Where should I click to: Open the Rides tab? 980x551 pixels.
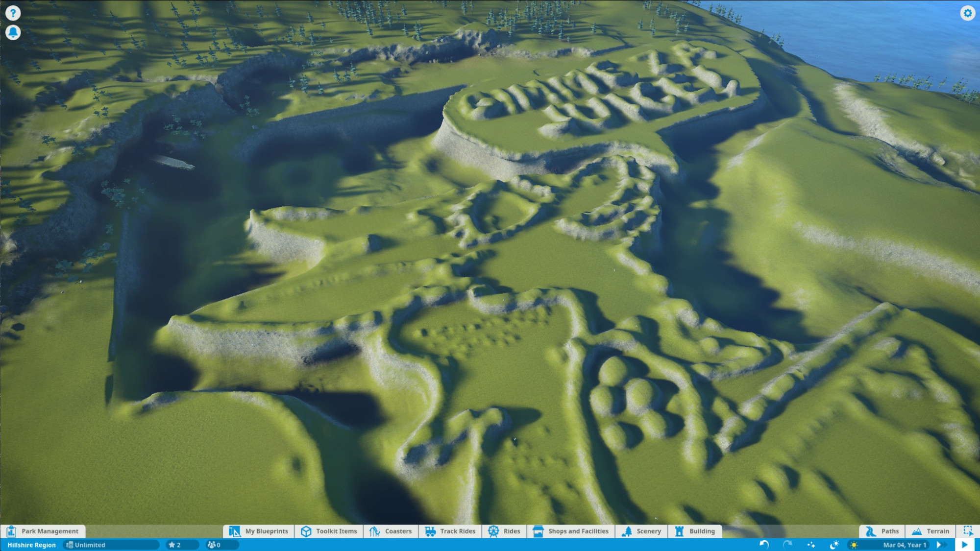click(504, 531)
